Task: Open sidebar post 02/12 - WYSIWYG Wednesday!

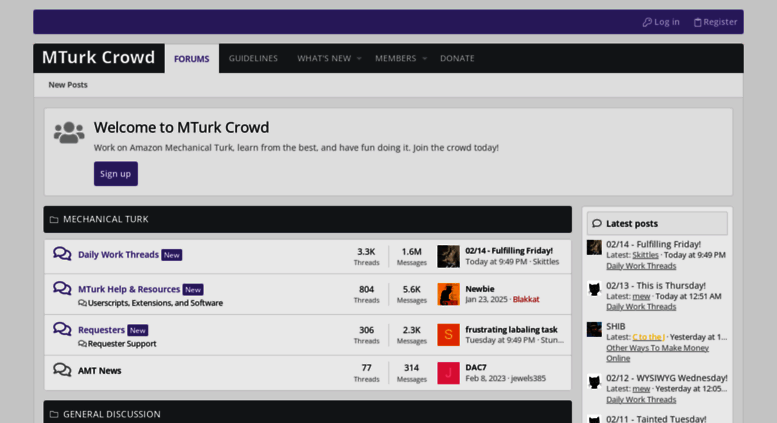Action: [x=666, y=378]
